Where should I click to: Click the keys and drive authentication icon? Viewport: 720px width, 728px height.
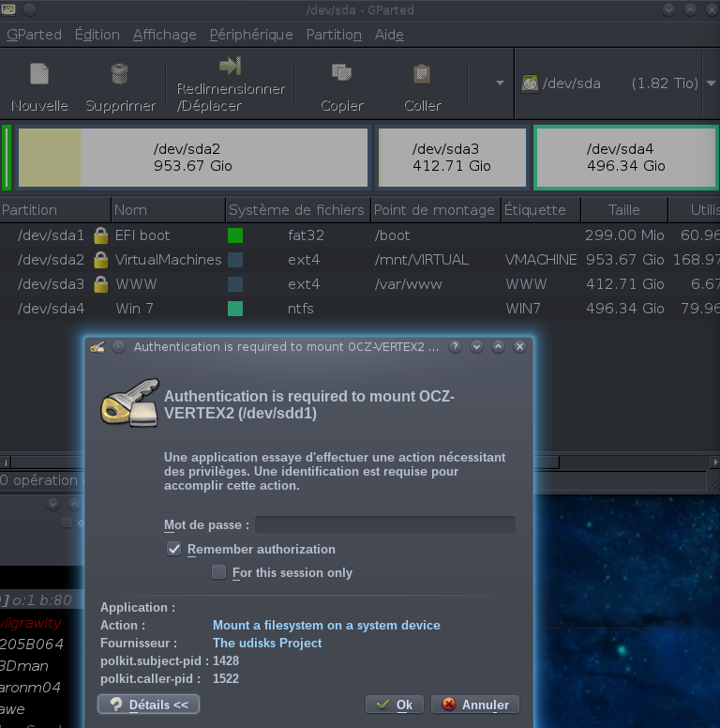pos(130,402)
